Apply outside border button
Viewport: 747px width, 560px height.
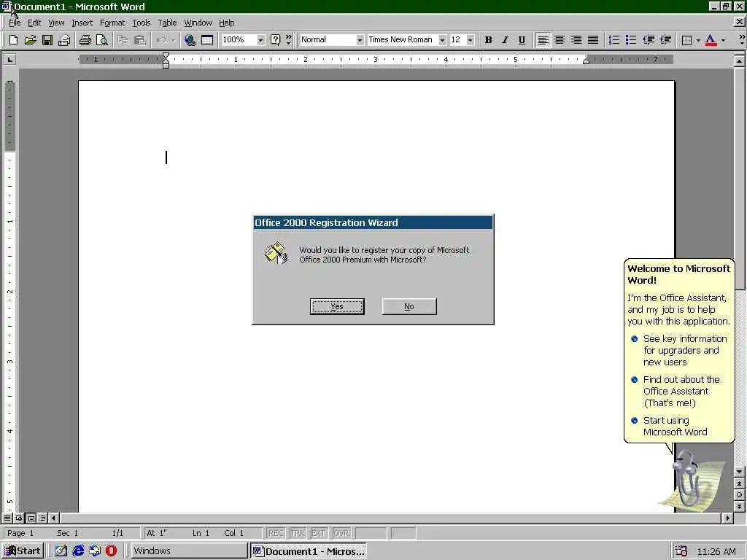[x=687, y=40]
